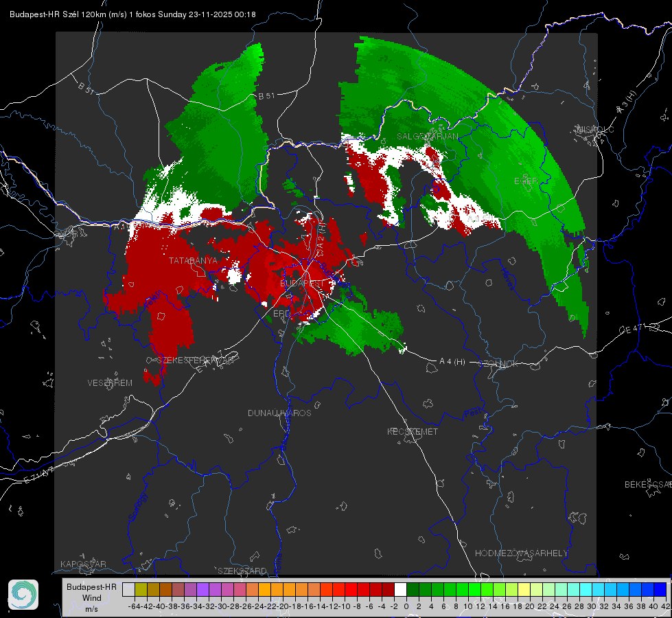Click the 42 value on the legend scale

click(x=666, y=606)
